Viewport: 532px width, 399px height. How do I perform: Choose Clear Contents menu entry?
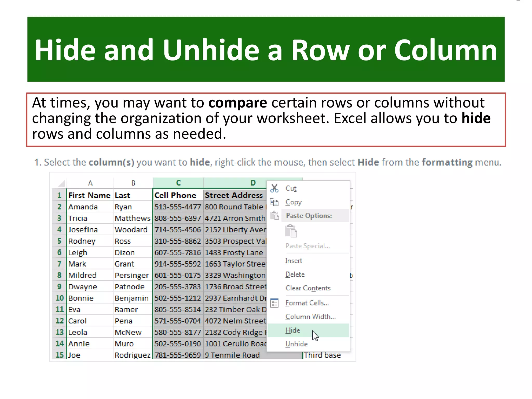coord(308,288)
